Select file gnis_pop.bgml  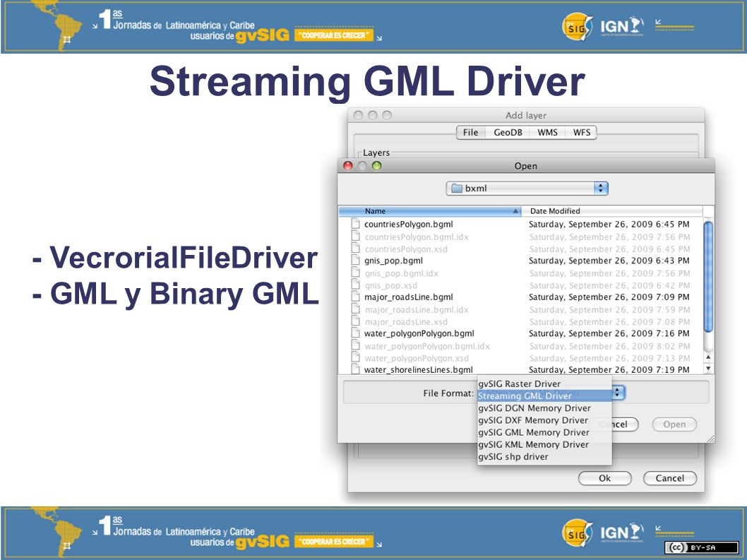click(393, 261)
